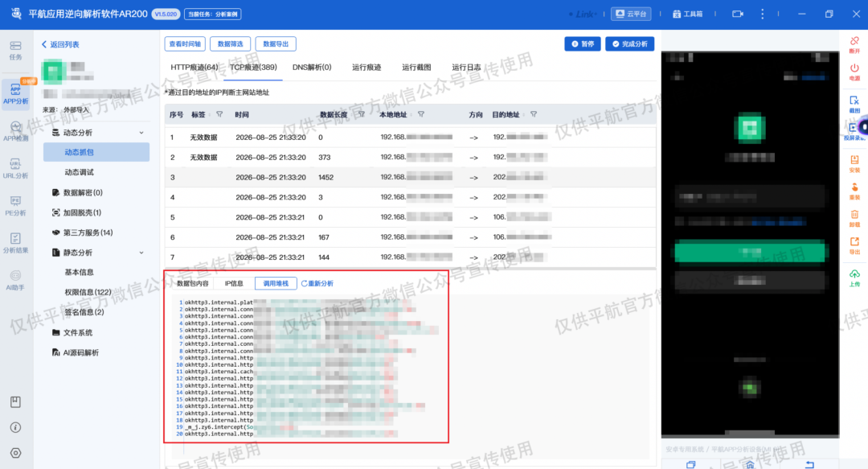Open the APP分析 sidebar icon
868x469 pixels.
point(15,93)
